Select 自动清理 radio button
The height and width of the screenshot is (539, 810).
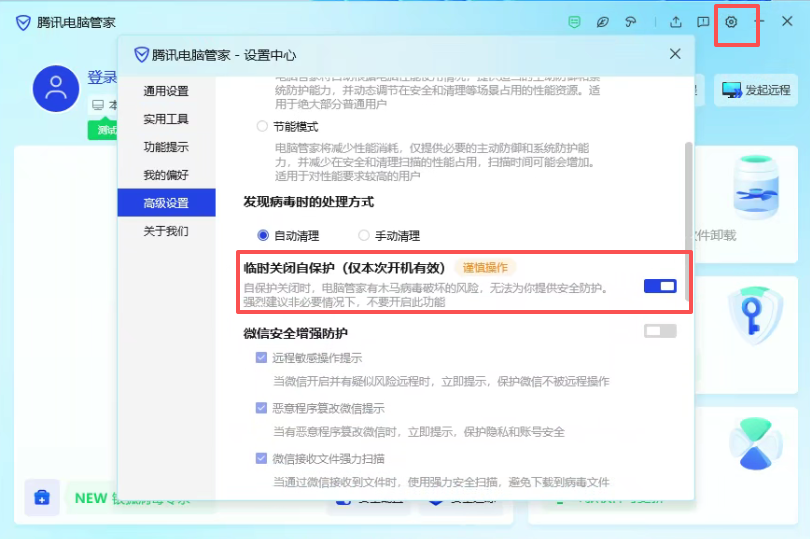coord(263,236)
